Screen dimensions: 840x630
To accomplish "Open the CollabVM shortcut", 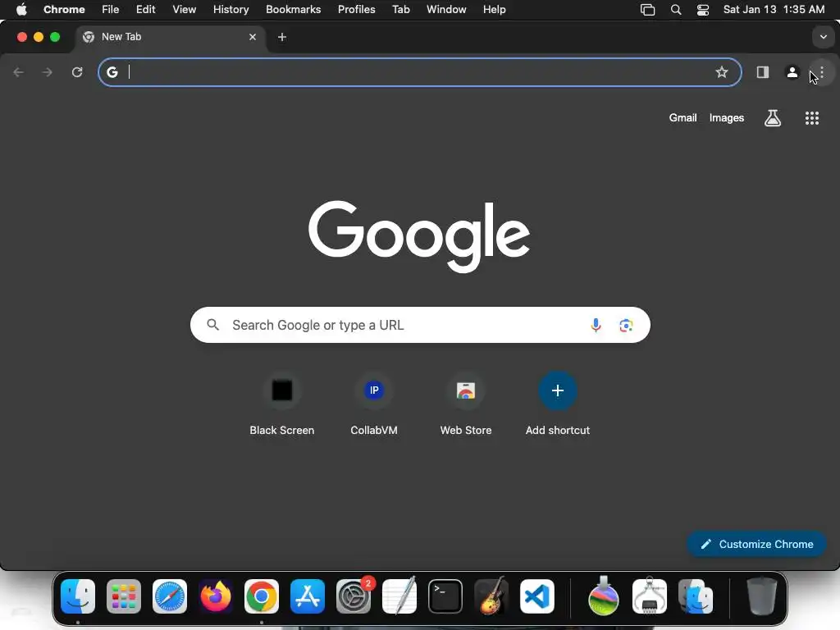I will [374, 404].
